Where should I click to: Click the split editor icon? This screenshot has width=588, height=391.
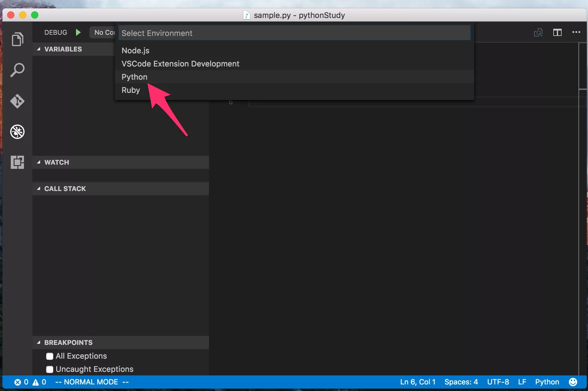coord(557,32)
